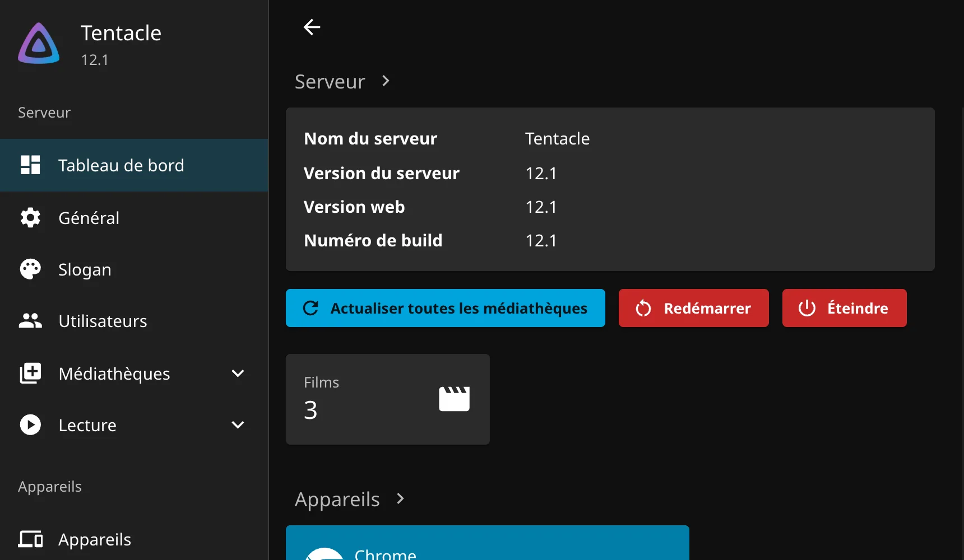Click the Jellyfin logo next to Tentacle

39,44
